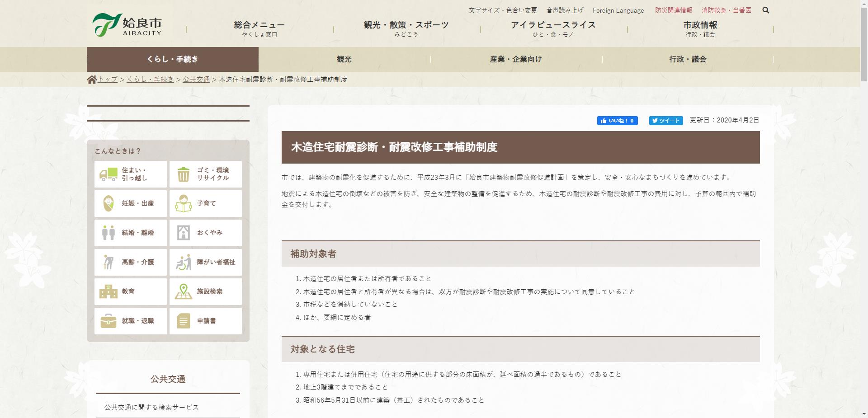
Task: Open the 高齢・介護 section icon
Action: point(107,262)
